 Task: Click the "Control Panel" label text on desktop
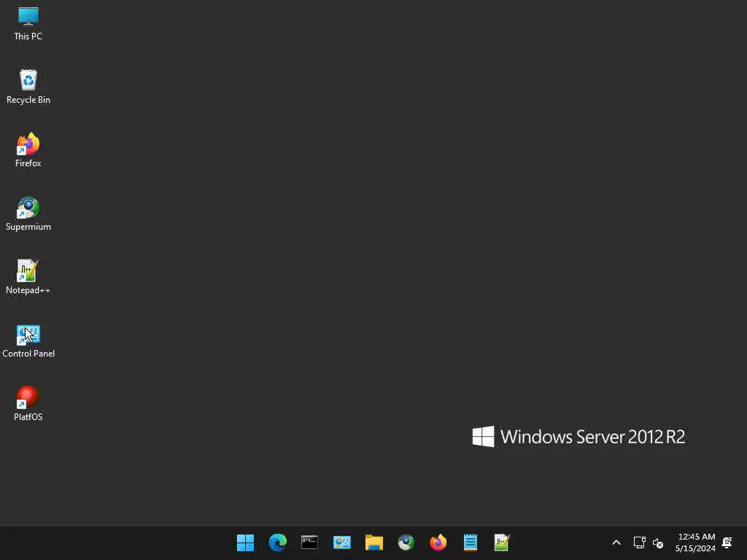coord(28,354)
